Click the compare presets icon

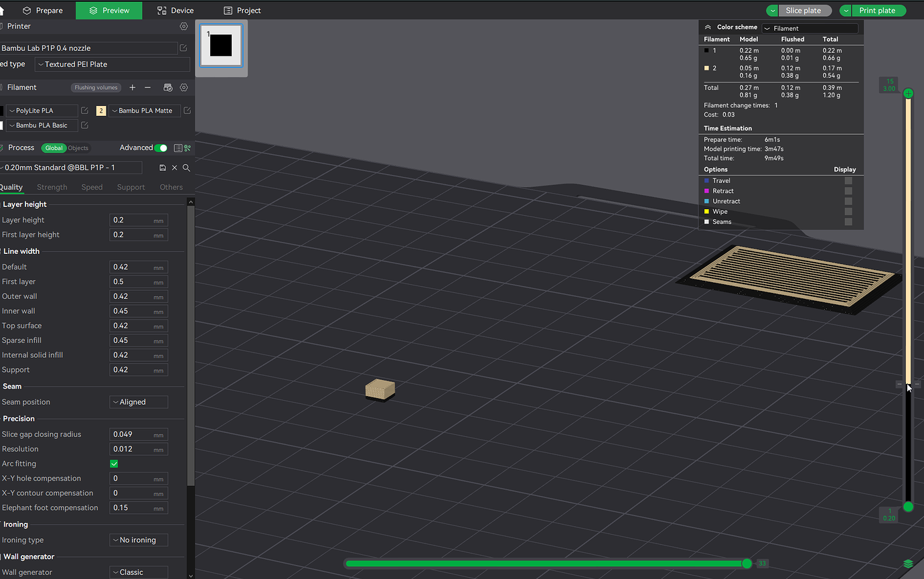coord(187,148)
